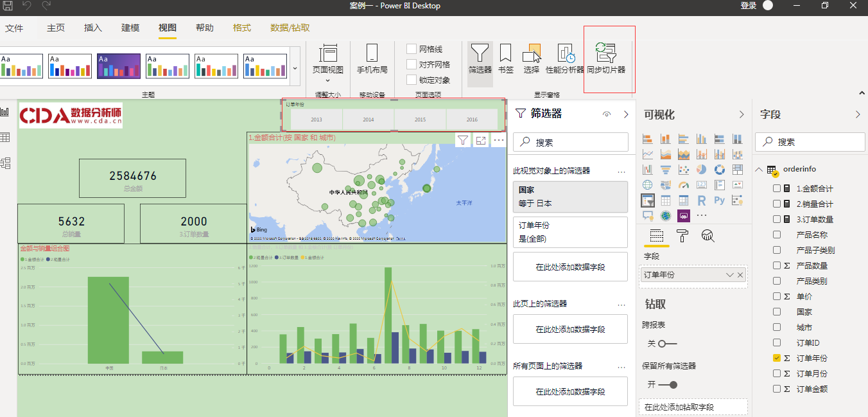Select 2014 in the year slicer

coord(369,120)
